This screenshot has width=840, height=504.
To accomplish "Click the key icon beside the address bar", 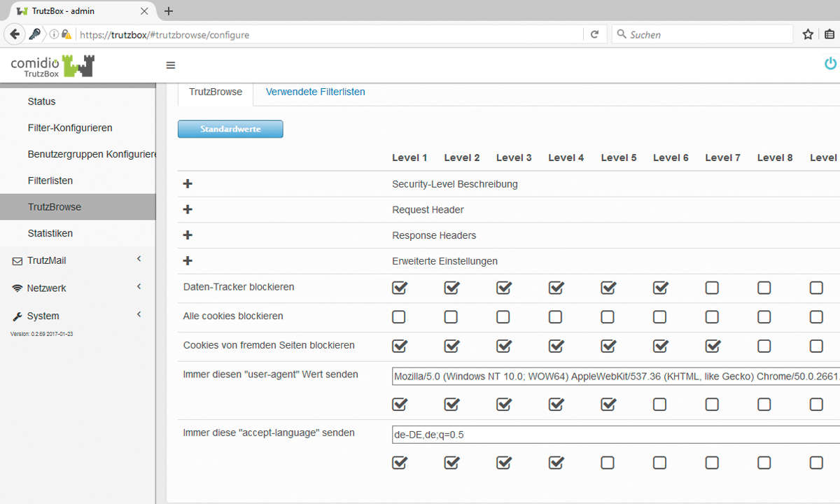I will 35,34.
